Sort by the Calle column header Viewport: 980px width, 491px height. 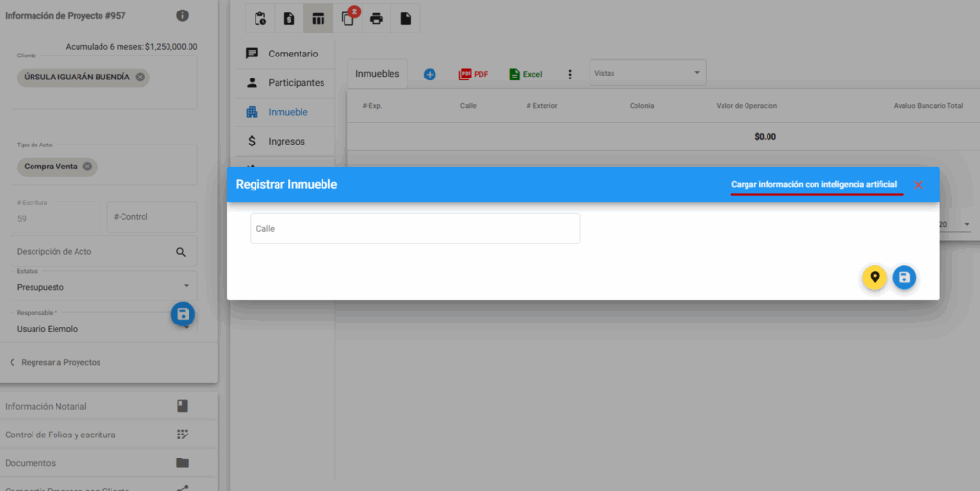(x=468, y=106)
